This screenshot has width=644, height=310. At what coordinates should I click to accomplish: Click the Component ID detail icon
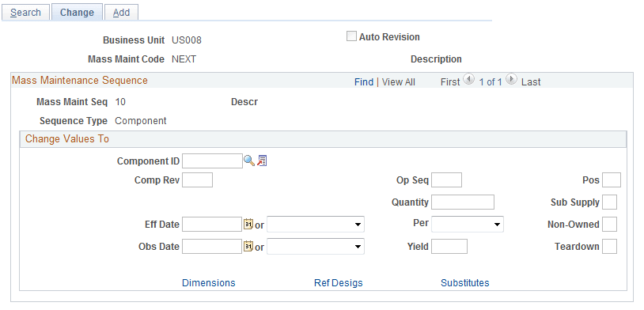click(262, 161)
